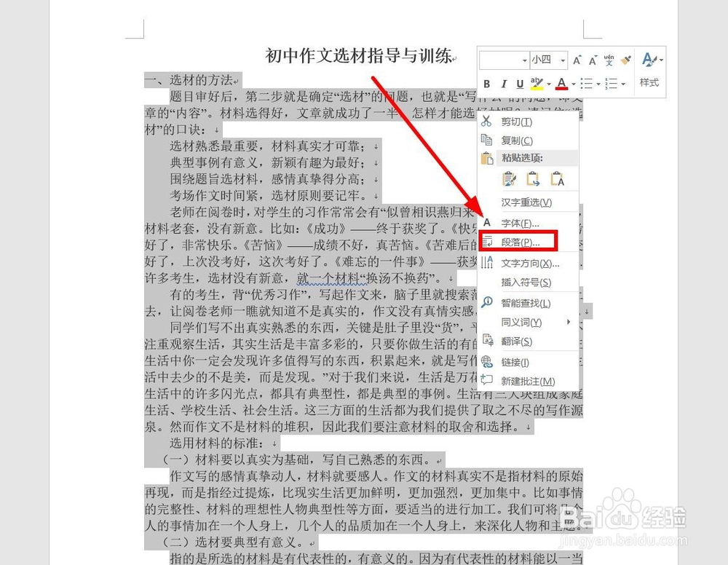Select the Format Painter brush
728x565 pixels.
tap(626, 60)
